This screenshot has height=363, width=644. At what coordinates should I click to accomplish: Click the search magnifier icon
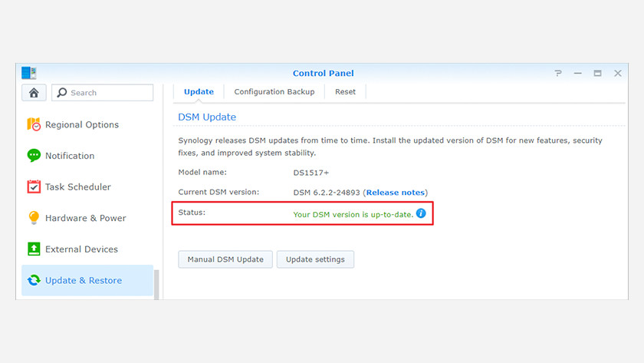click(x=61, y=93)
